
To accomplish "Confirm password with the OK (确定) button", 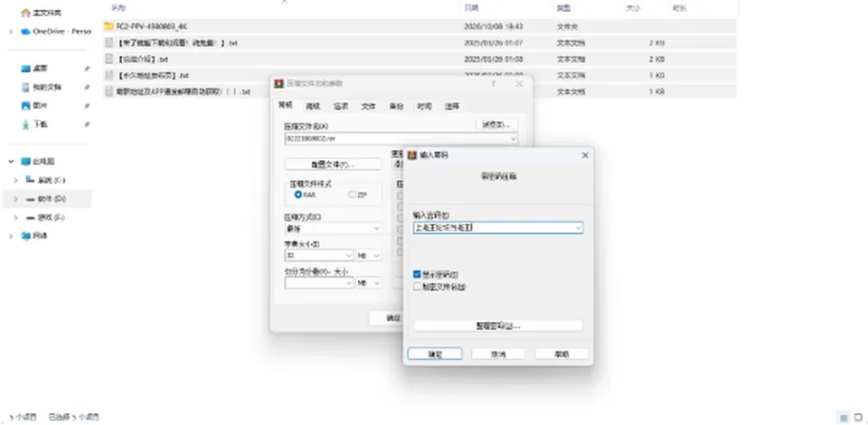I will pyautogui.click(x=435, y=354).
